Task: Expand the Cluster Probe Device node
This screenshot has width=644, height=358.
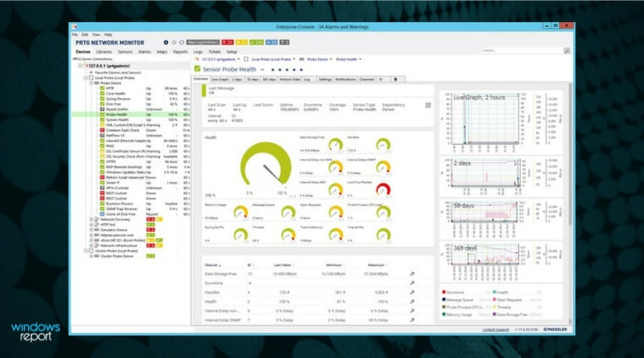Action: coord(91,256)
